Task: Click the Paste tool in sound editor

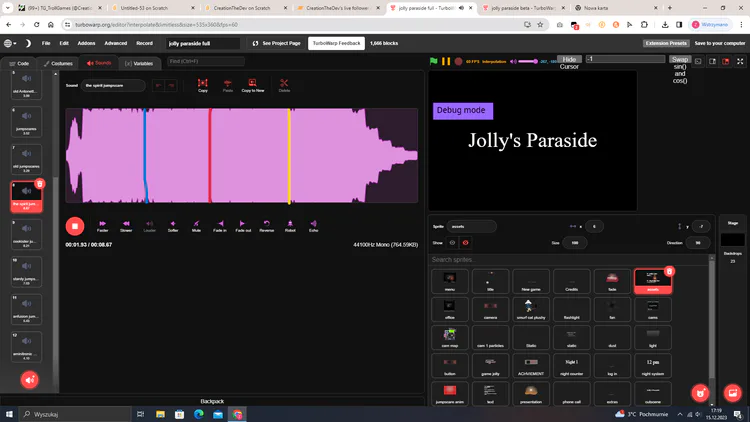Action: [x=228, y=85]
